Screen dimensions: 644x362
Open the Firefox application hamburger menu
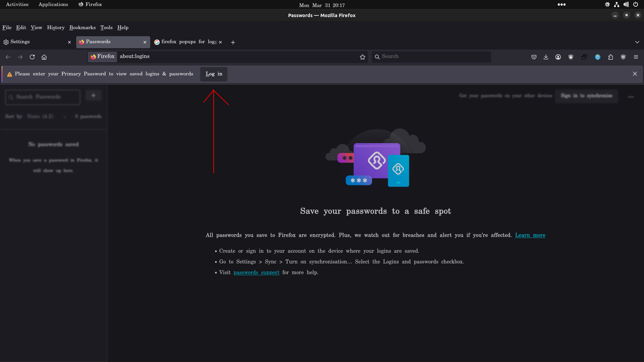click(x=636, y=57)
